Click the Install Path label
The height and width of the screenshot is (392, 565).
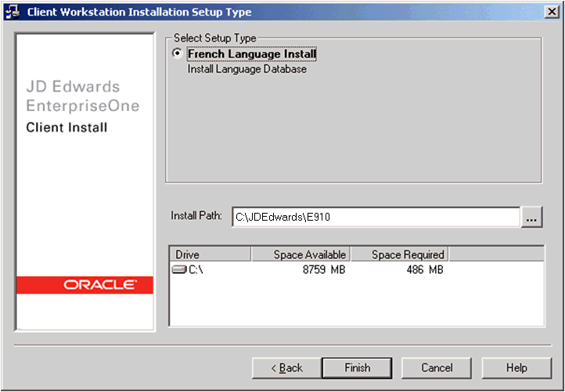click(x=196, y=216)
